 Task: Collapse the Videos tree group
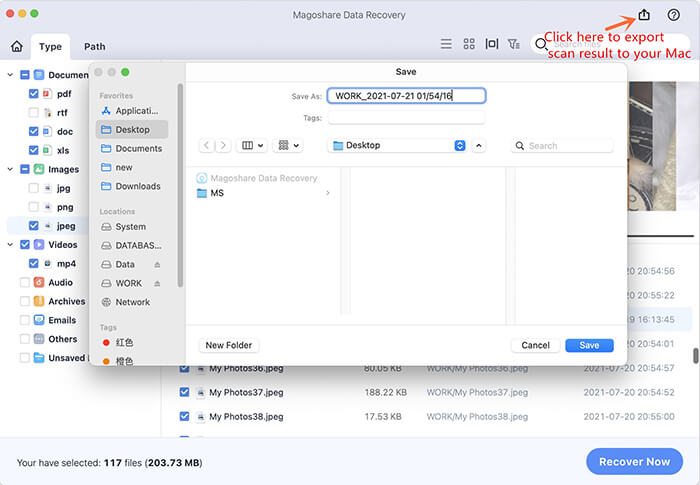[10, 245]
